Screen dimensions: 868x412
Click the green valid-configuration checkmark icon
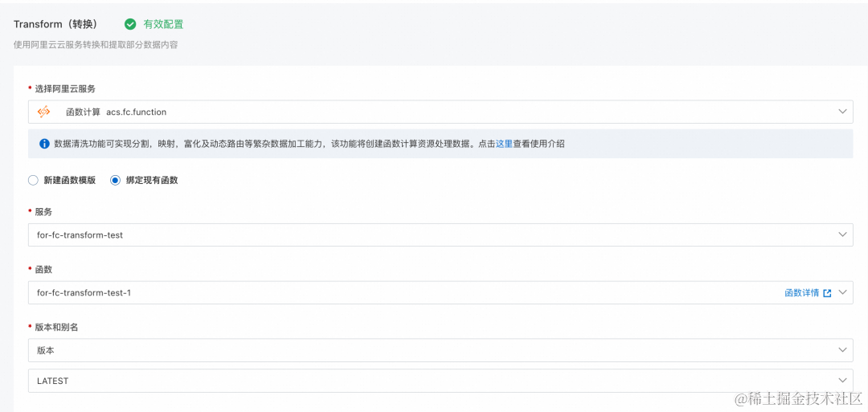point(130,24)
